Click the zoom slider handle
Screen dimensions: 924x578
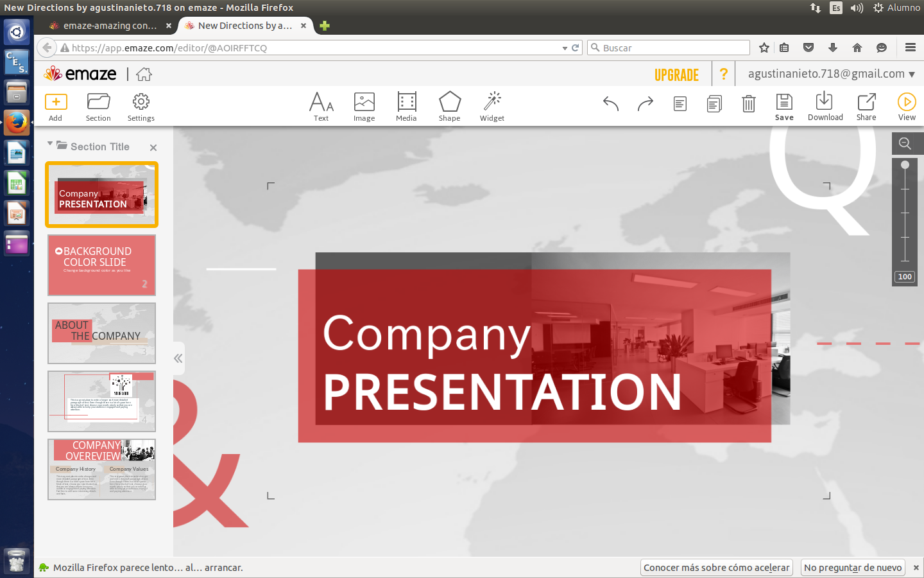(905, 165)
